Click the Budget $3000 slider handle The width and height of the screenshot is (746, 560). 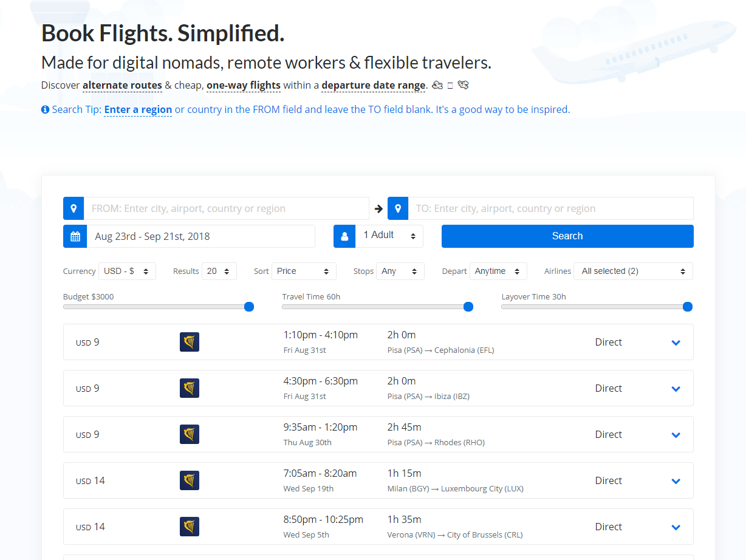pos(249,307)
